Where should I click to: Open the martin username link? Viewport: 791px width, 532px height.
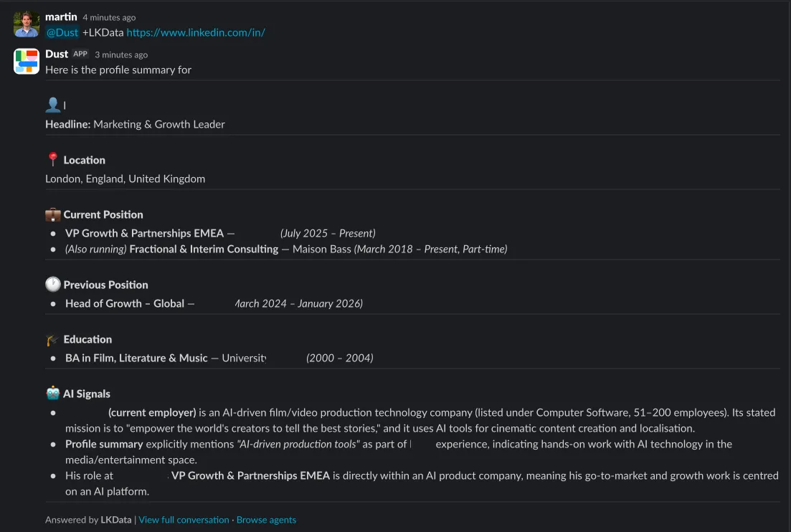pyautogui.click(x=61, y=16)
